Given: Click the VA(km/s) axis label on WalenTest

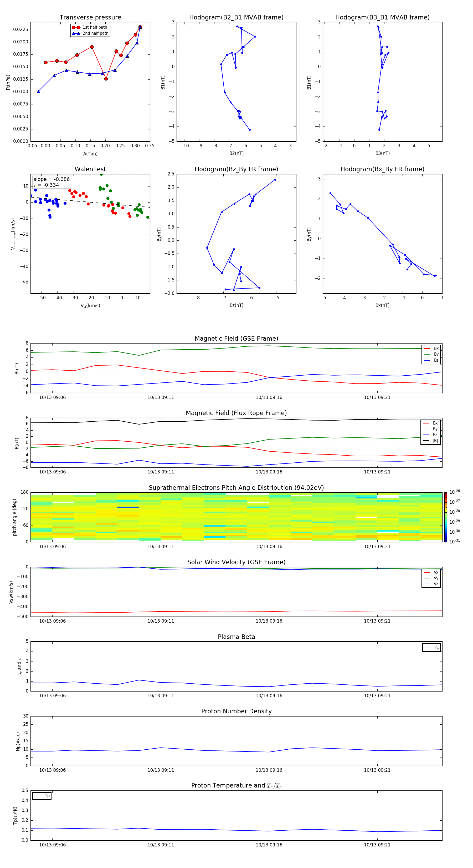Looking at the screenshot, I should coord(90,306).
